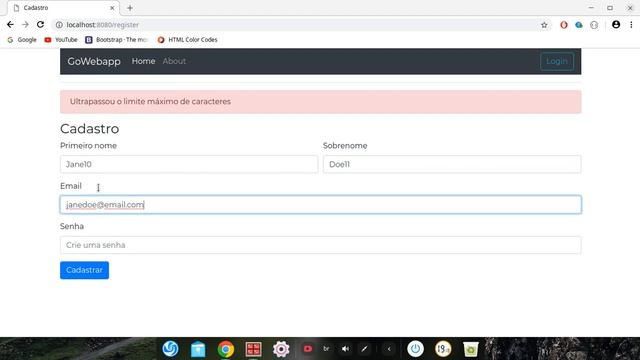Click the Email input field

tap(320, 204)
